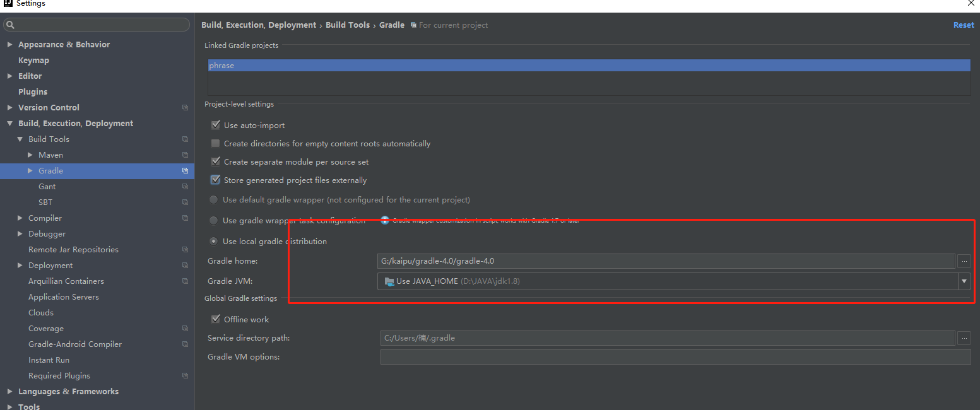This screenshot has width=980, height=410.
Task: Select Use default gradle wrapper radio
Action: 213,199
